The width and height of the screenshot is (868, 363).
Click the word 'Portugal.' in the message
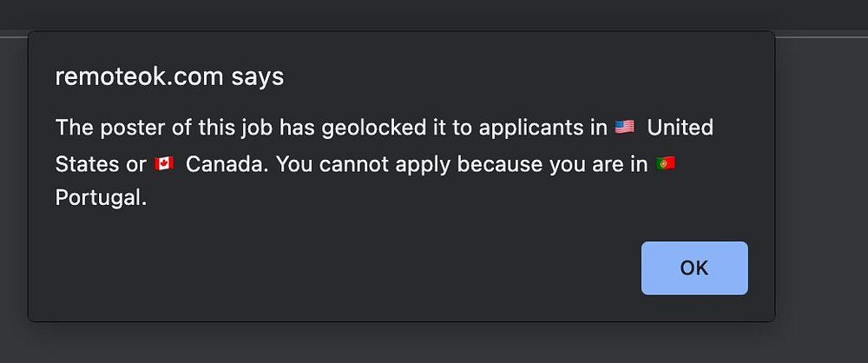[101, 199]
